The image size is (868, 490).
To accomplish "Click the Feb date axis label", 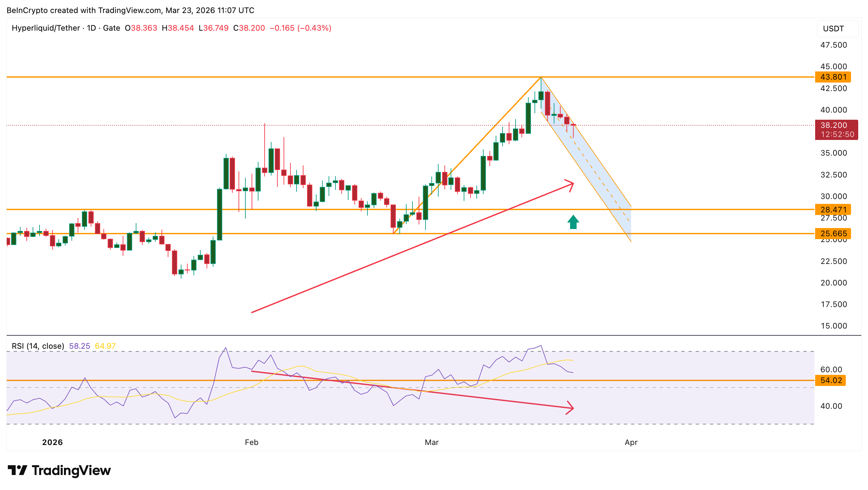I will [x=251, y=442].
